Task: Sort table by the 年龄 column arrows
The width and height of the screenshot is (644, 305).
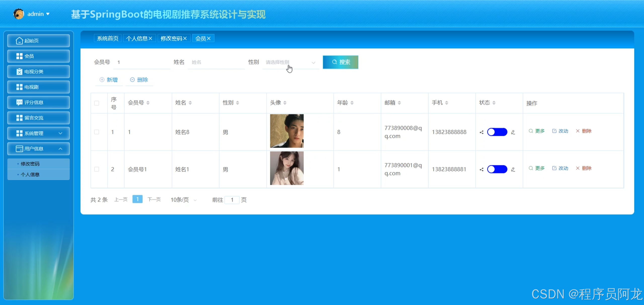Action: click(x=352, y=103)
